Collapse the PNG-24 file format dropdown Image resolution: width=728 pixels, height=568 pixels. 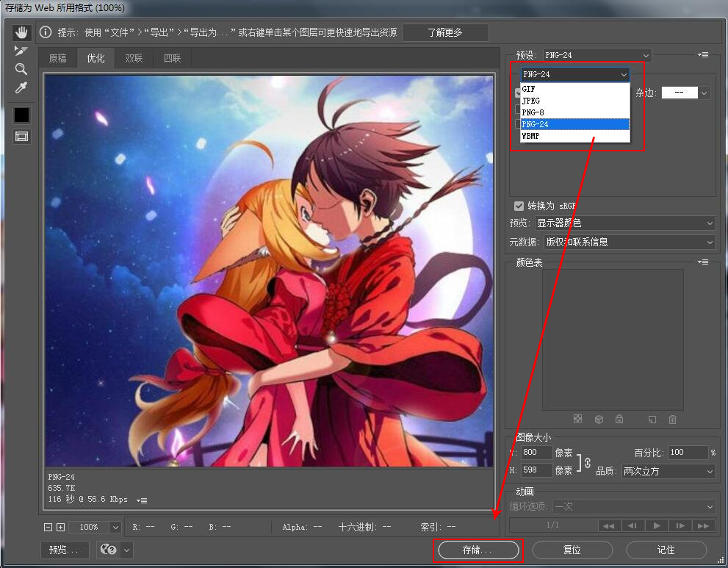576,74
